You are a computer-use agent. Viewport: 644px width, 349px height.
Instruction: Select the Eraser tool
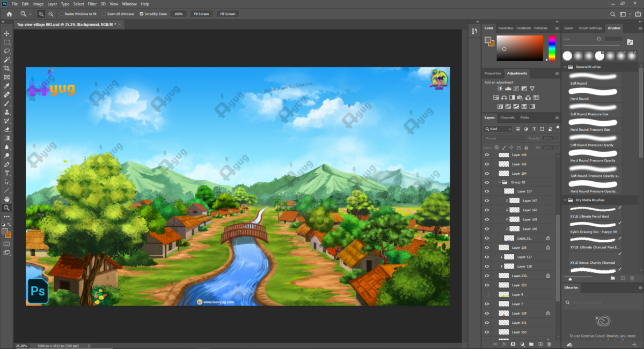point(7,129)
